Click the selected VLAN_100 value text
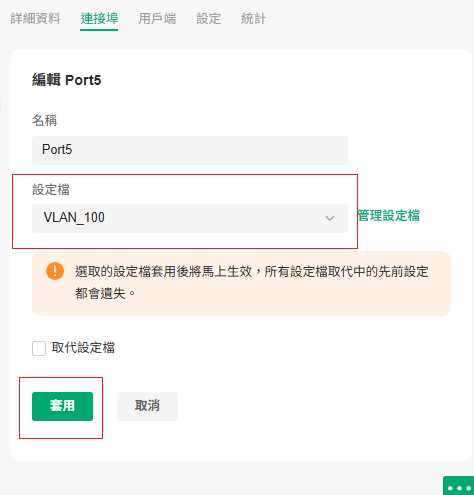Screen dimensions: 474x495 74,218
